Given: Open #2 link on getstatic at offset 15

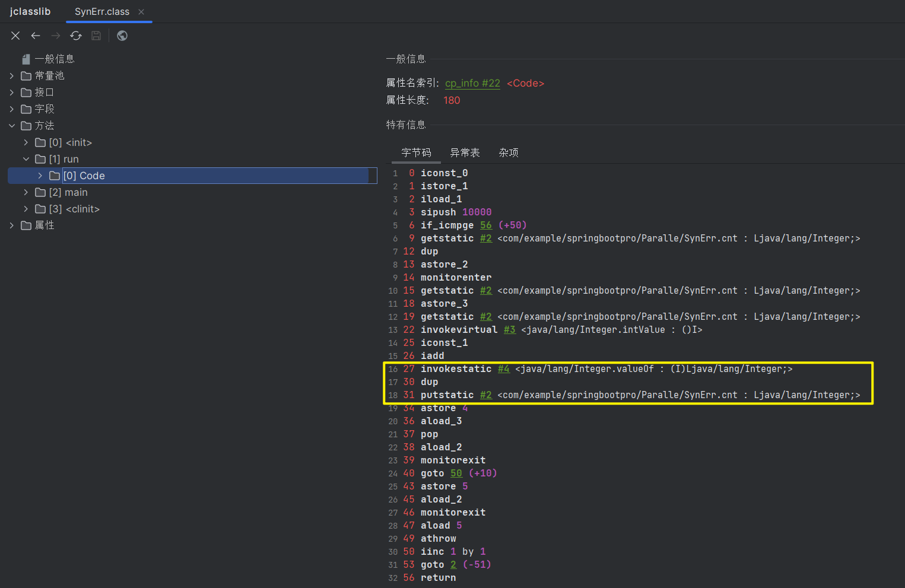Looking at the screenshot, I should (485, 290).
